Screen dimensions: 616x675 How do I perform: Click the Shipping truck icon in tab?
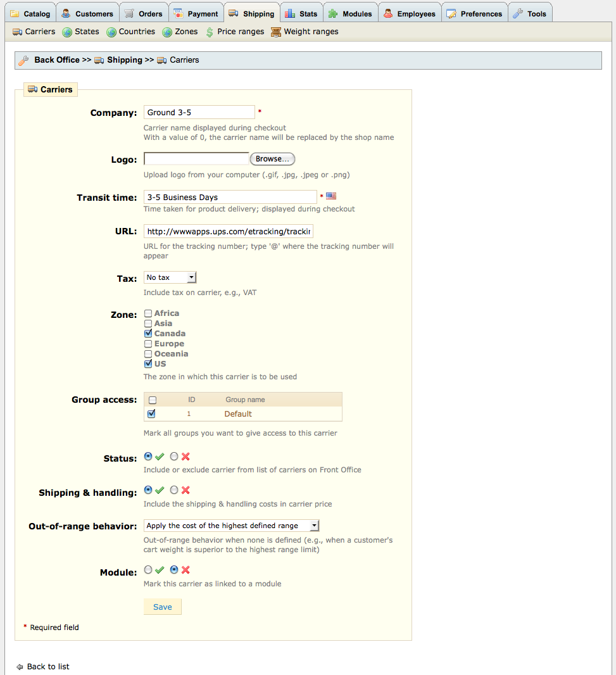234,13
